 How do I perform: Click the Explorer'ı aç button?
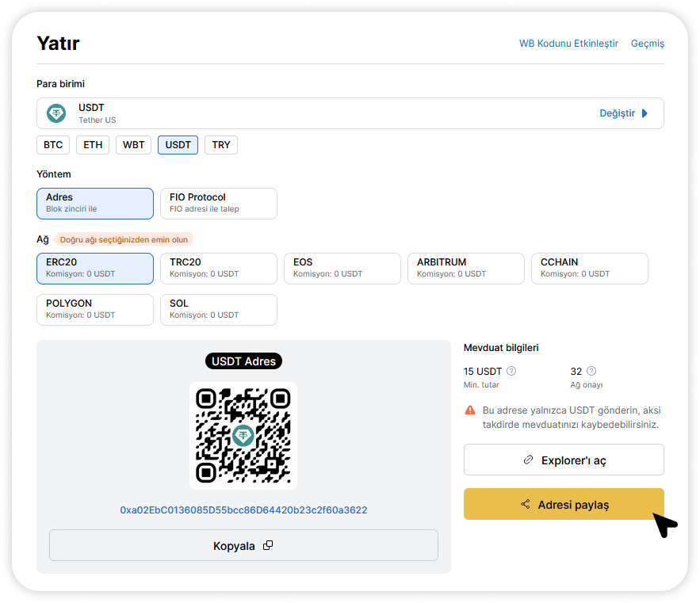[x=564, y=460]
